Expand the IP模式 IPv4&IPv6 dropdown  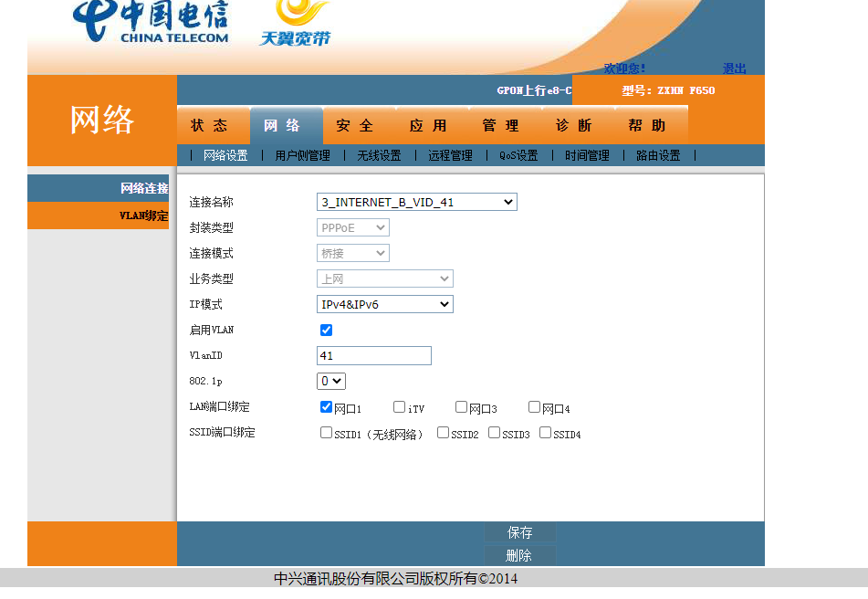385,304
